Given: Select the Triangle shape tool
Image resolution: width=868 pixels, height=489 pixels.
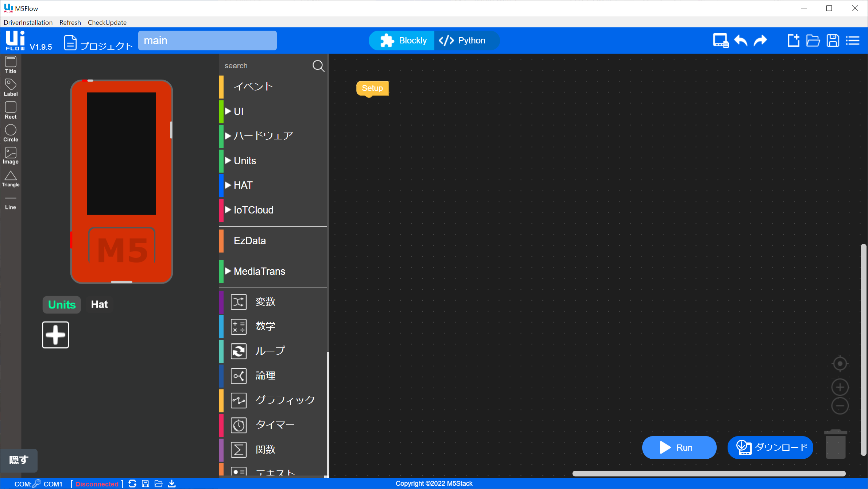Looking at the screenshot, I should pyautogui.click(x=11, y=179).
